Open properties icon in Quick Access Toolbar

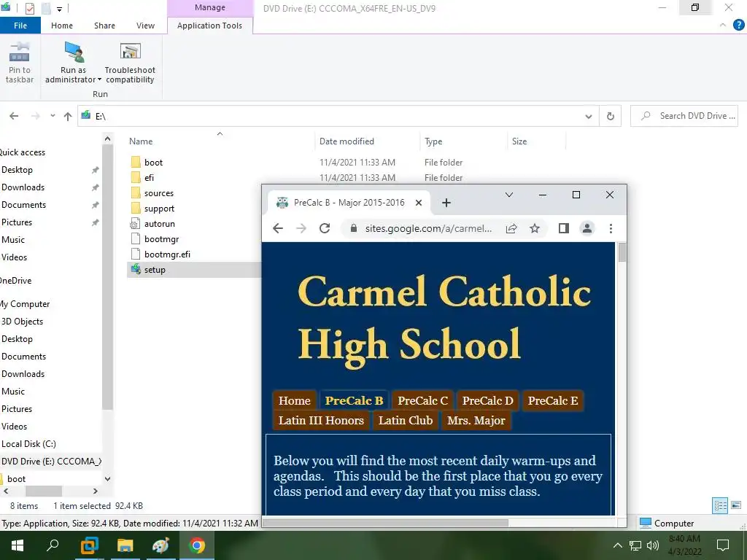coord(29,9)
